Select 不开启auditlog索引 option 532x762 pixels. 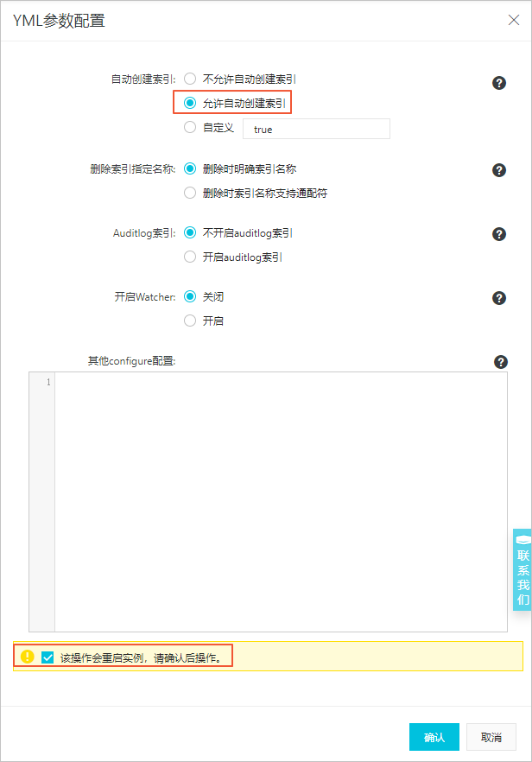pos(190,232)
